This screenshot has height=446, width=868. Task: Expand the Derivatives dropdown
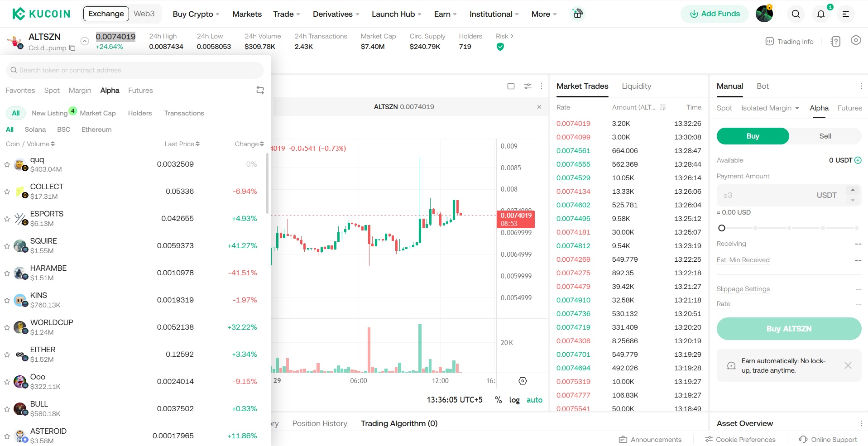click(x=336, y=14)
